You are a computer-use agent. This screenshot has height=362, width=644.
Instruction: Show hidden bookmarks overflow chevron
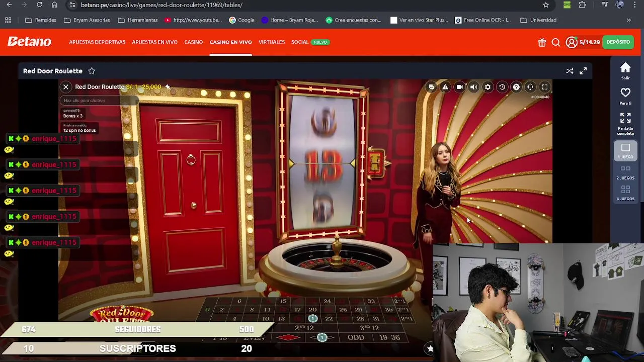click(x=628, y=20)
